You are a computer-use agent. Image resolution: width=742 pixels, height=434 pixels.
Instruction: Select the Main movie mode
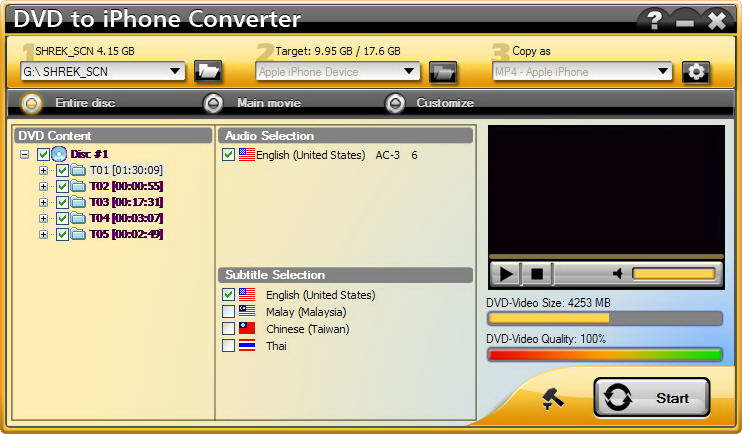click(x=213, y=103)
